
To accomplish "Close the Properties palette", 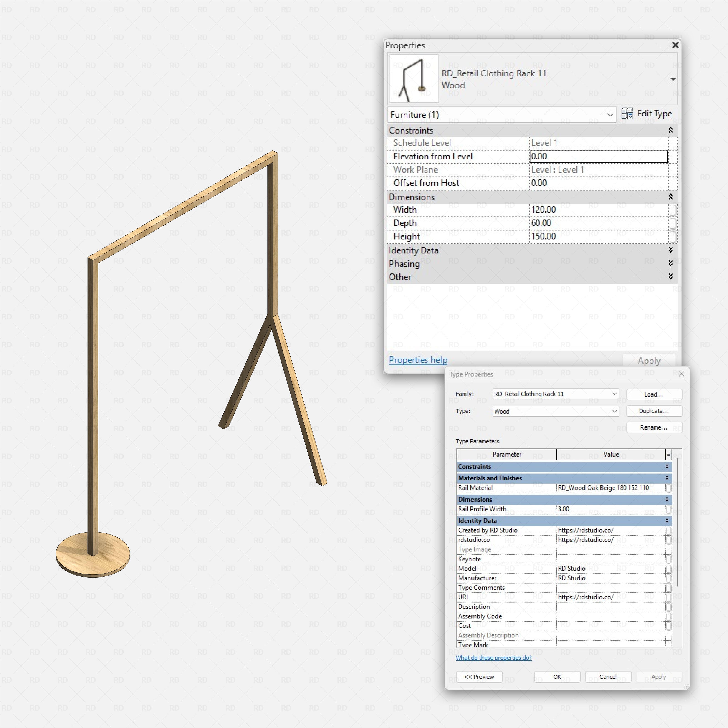I will tap(675, 45).
